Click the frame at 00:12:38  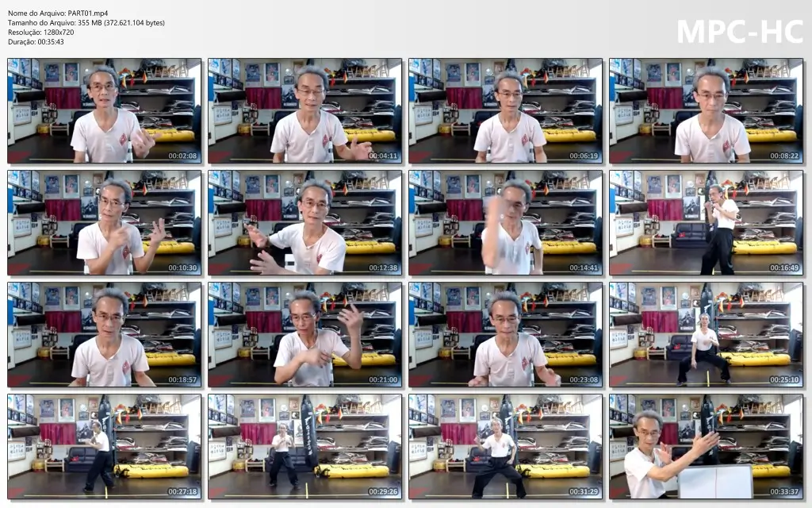click(305, 223)
